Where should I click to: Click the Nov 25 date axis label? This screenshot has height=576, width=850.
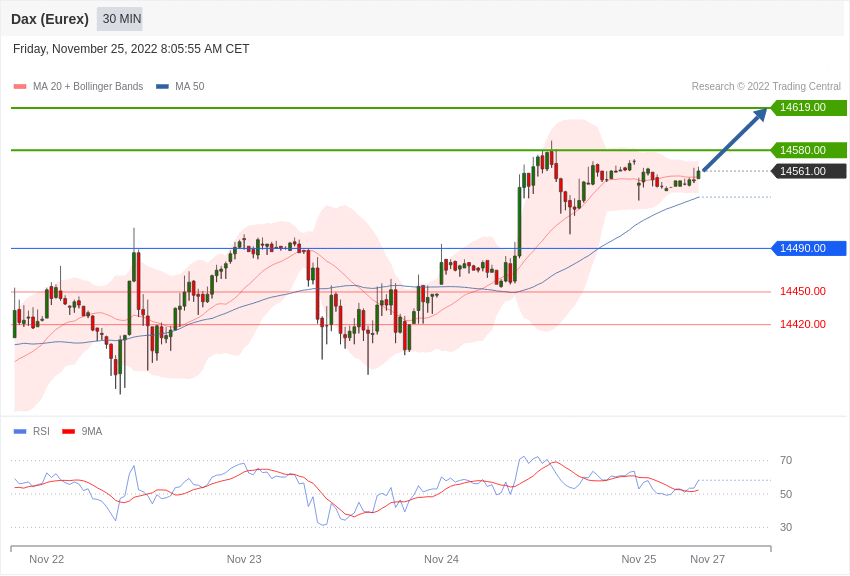coord(639,559)
